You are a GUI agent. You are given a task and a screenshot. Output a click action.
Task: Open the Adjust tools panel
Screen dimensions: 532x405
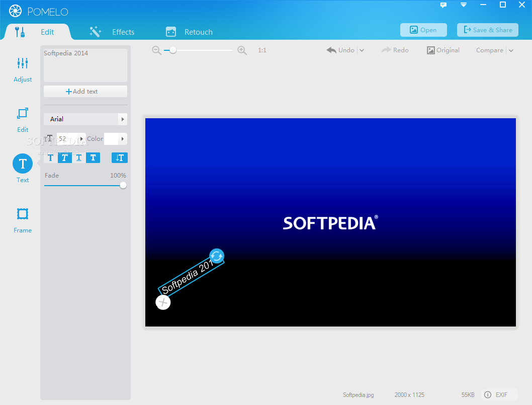point(23,69)
